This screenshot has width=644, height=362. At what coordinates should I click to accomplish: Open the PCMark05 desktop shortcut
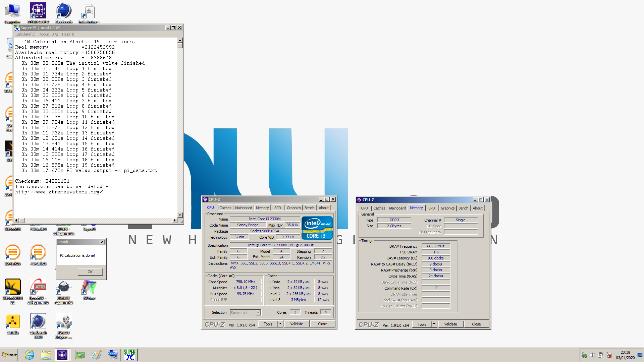(x=38, y=255)
